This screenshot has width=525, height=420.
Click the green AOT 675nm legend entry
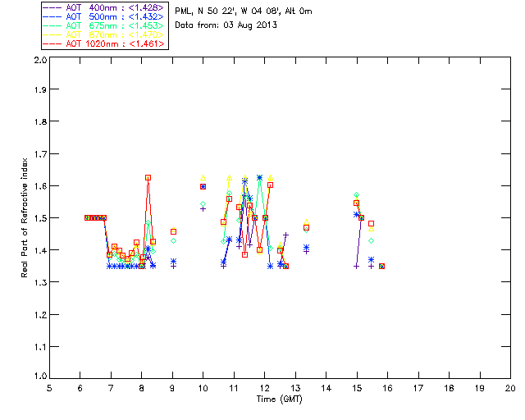click(x=104, y=25)
